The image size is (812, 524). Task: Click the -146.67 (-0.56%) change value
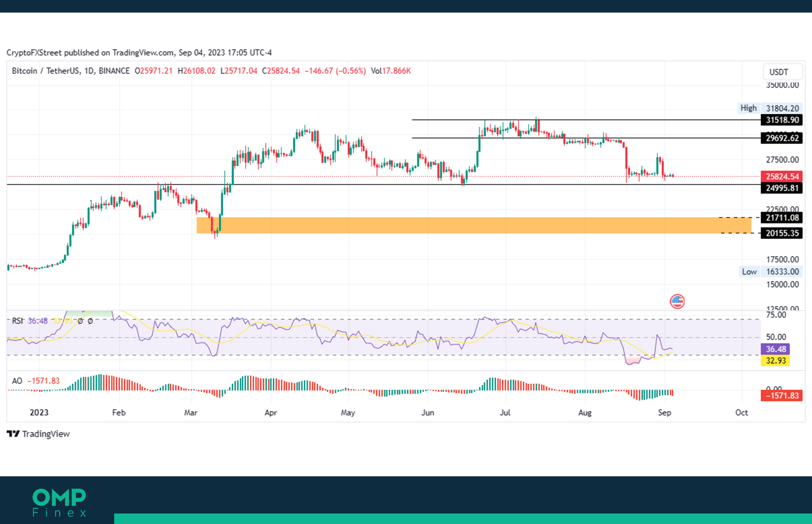[335, 71]
